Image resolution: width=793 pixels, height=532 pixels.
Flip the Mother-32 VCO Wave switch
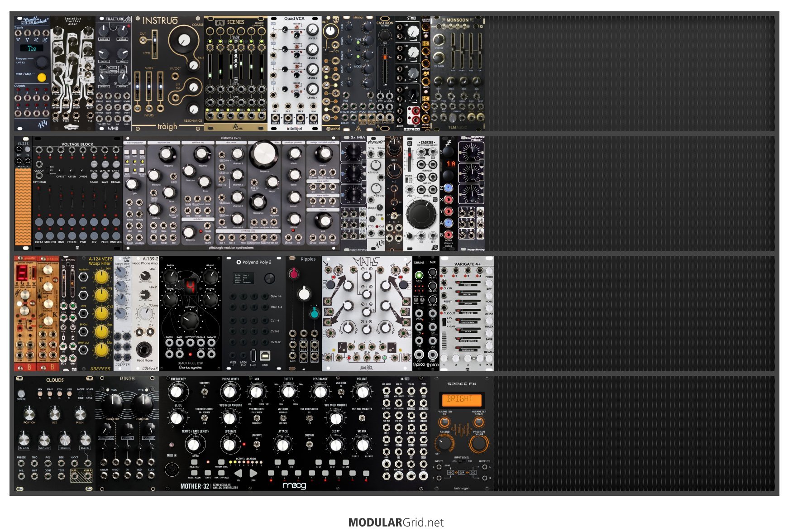pyautogui.click(x=204, y=391)
